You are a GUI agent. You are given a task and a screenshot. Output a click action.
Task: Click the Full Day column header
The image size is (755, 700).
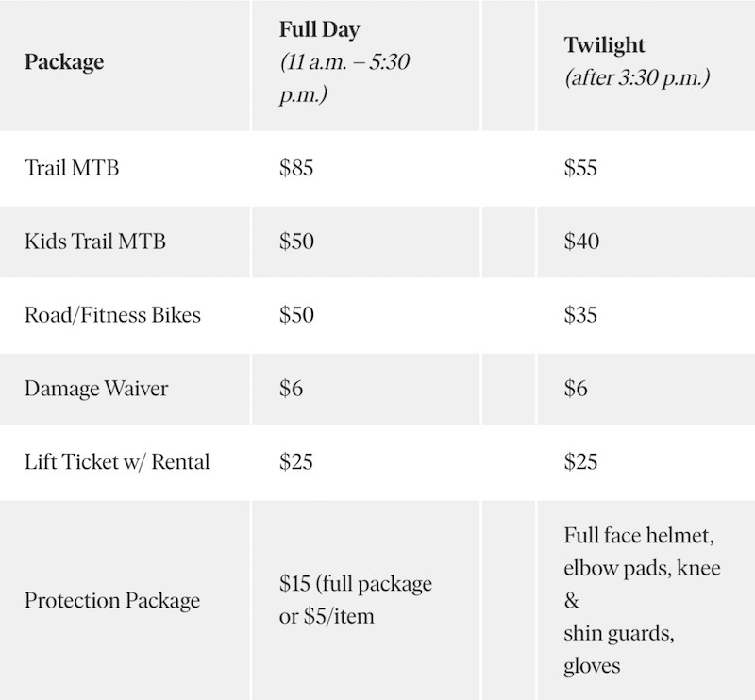click(x=319, y=30)
